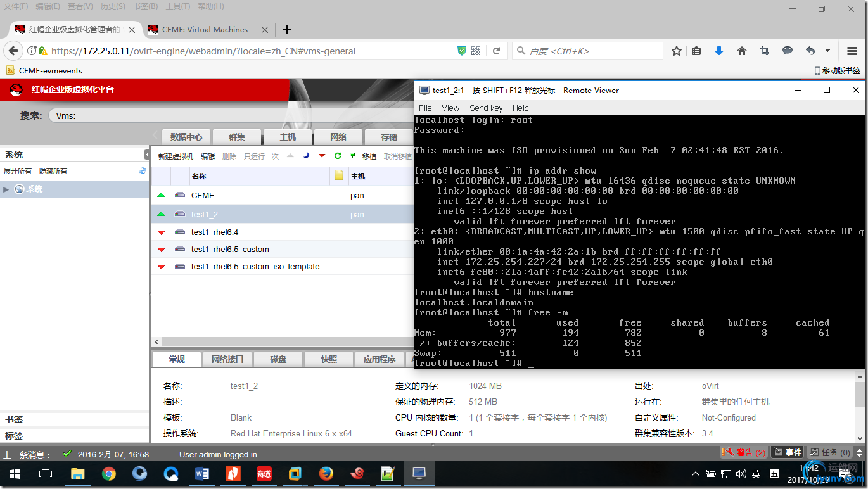Screen dimensions: 868x489
Task: Open the 磁盘 detail tab
Action: pos(278,359)
